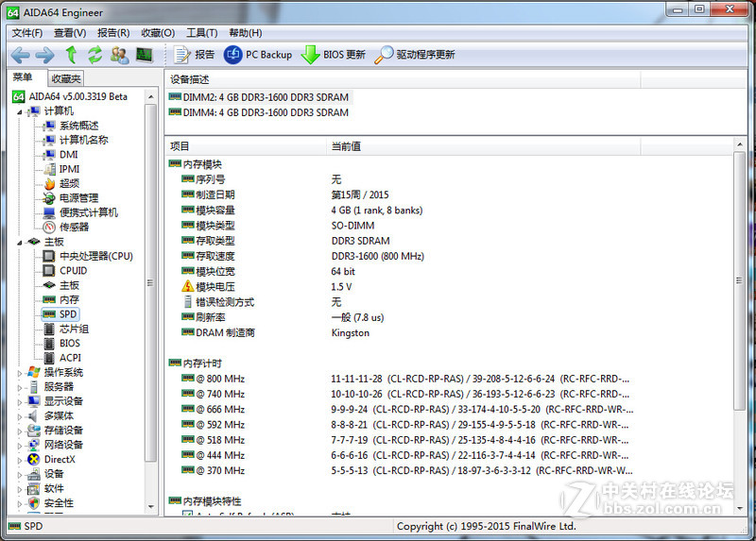Collapse the 主板 parent tree node

coord(19,243)
